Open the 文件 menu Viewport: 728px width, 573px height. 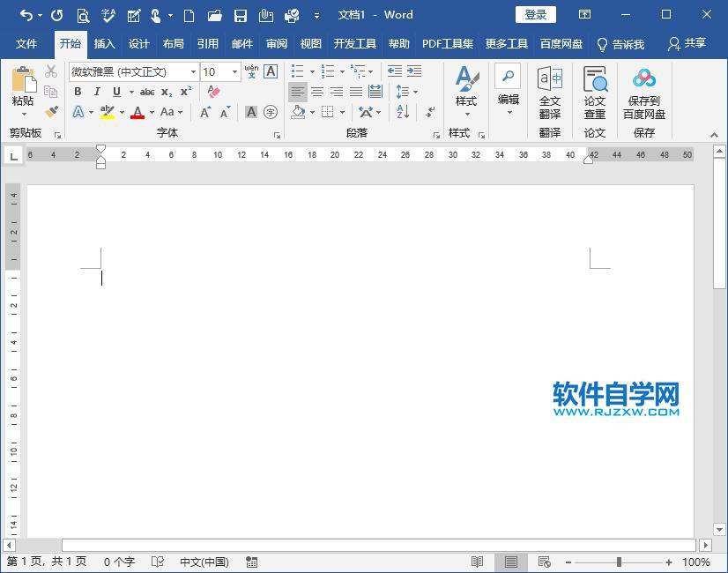coord(27,44)
